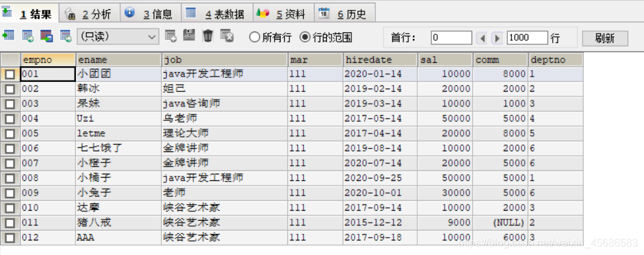This screenshot has width=644, height=255.
Task: Click the sal column header
Action: pos(445,60)
